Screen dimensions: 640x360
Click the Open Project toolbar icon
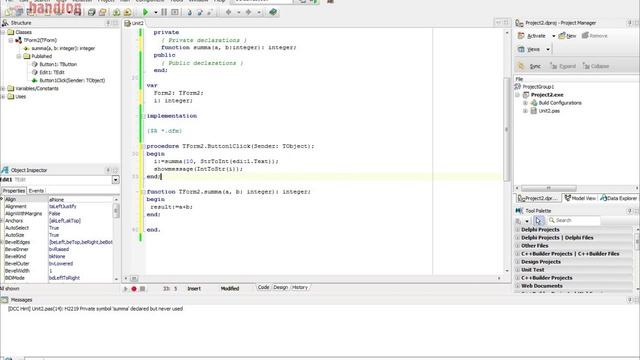[x=102, y=12]
